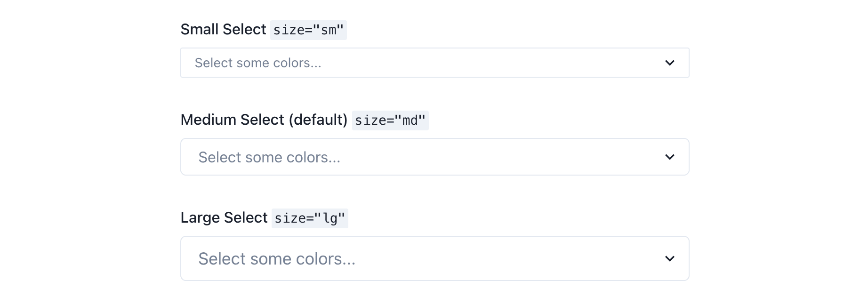Expand the Large Select disclosure chevron

point(670,258)
